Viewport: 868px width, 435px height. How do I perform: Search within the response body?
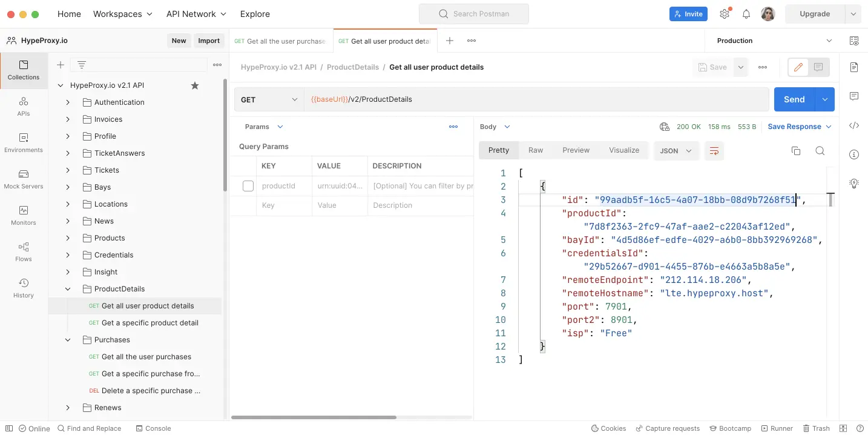click(x=820, y=151)
